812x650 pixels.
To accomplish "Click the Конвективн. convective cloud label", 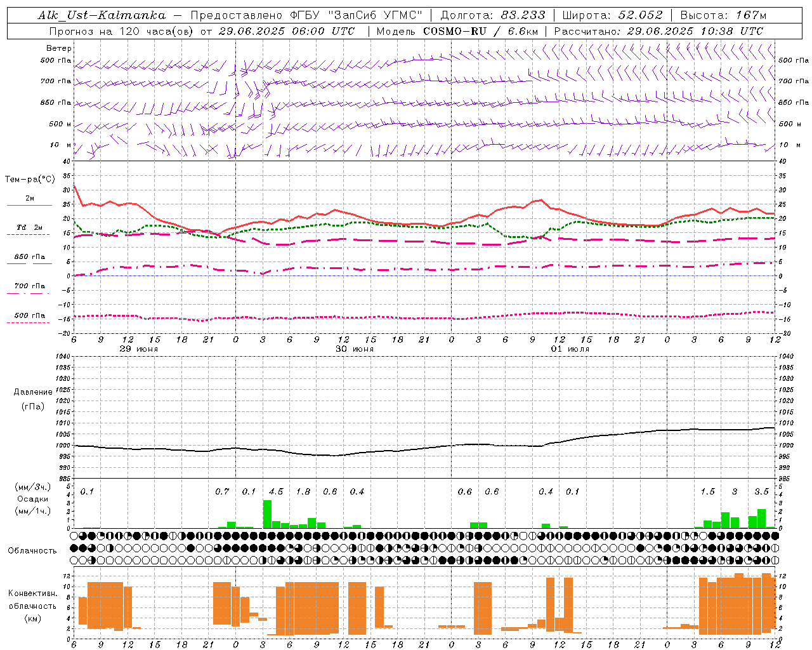I will 32,594.
